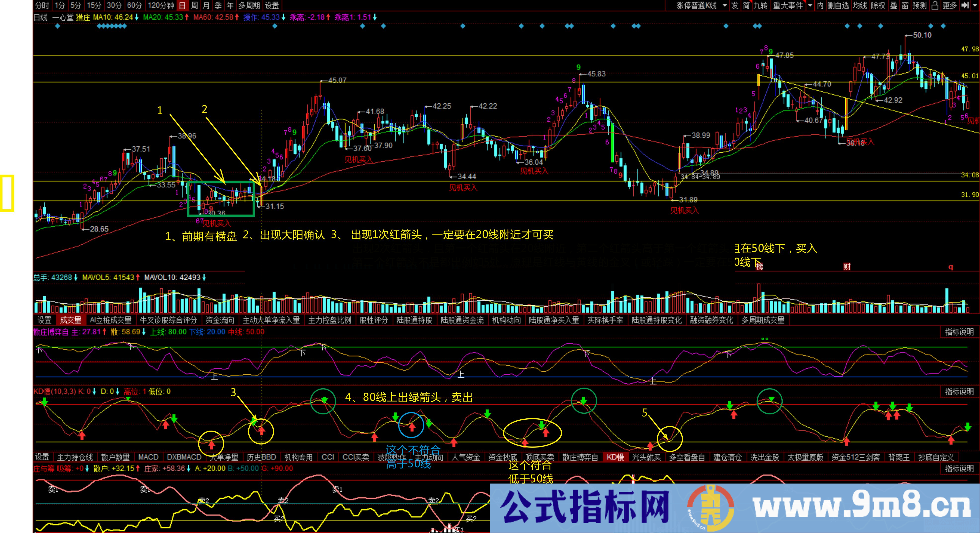The width and height of the screenshot is (980, 533).
Task: Click the lock icon in top toolbar
Action: click(x=935, y=5)
